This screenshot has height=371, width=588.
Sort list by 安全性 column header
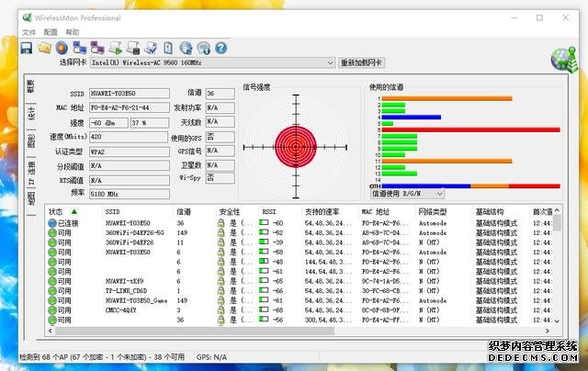tap(230, 212)
